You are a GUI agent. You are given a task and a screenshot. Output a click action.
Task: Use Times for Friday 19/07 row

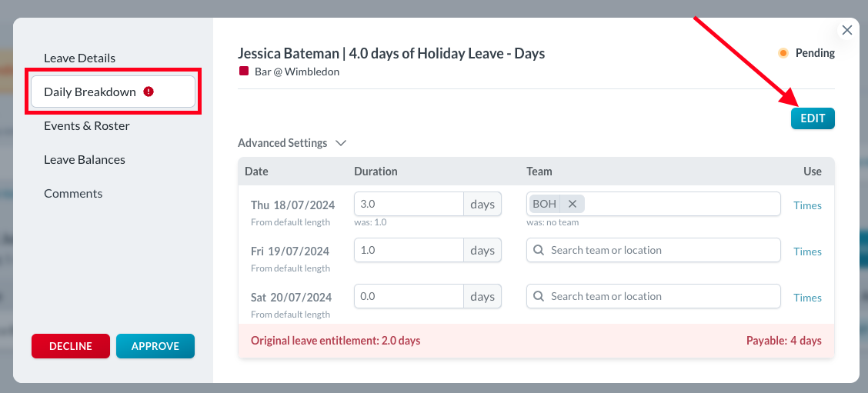click(807, 251)
